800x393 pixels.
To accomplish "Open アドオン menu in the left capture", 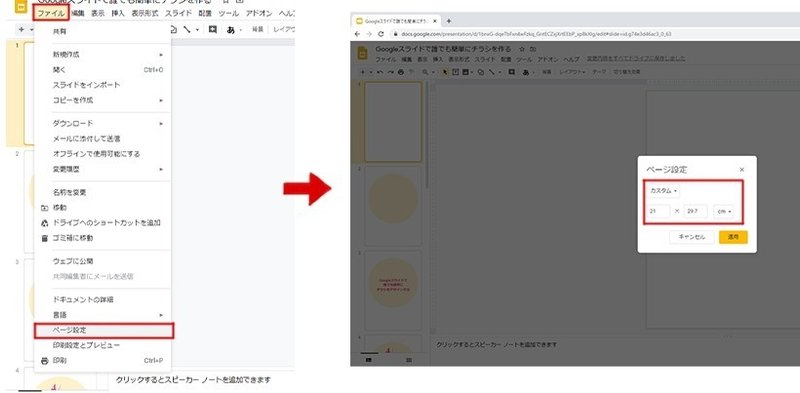I will click(259, 14).
